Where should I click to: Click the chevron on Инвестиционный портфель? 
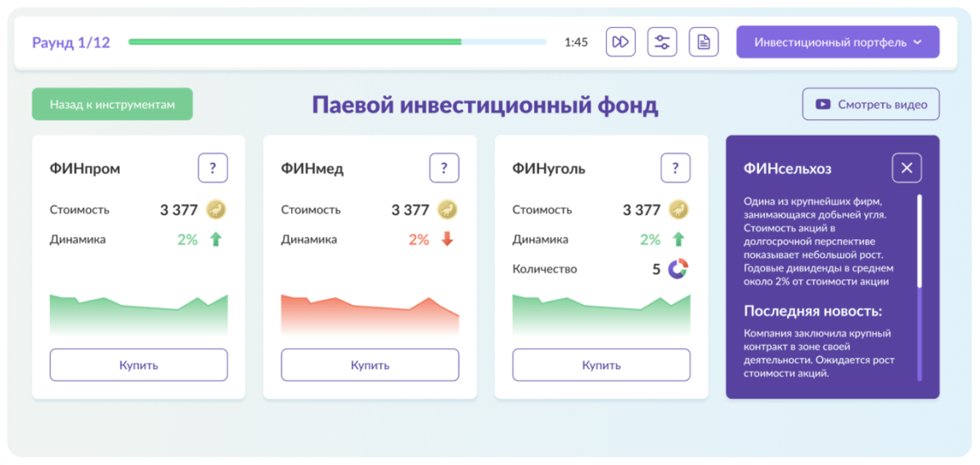point(917,42)
